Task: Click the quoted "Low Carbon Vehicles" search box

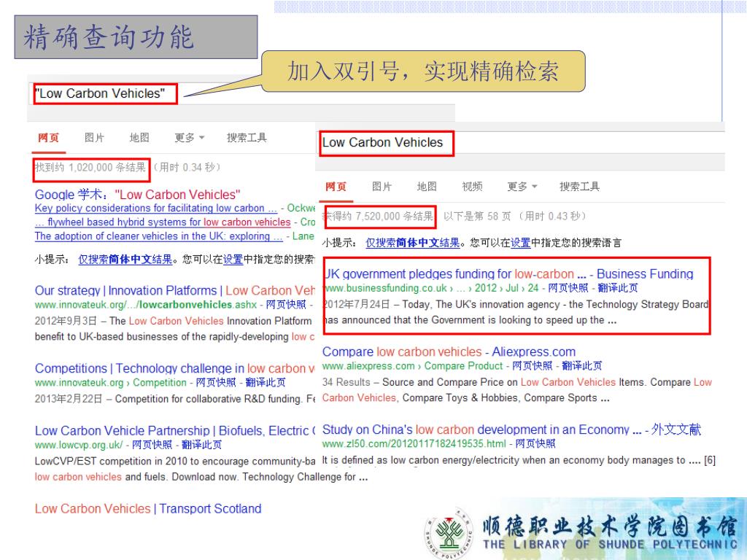Action: pos(105,94)
